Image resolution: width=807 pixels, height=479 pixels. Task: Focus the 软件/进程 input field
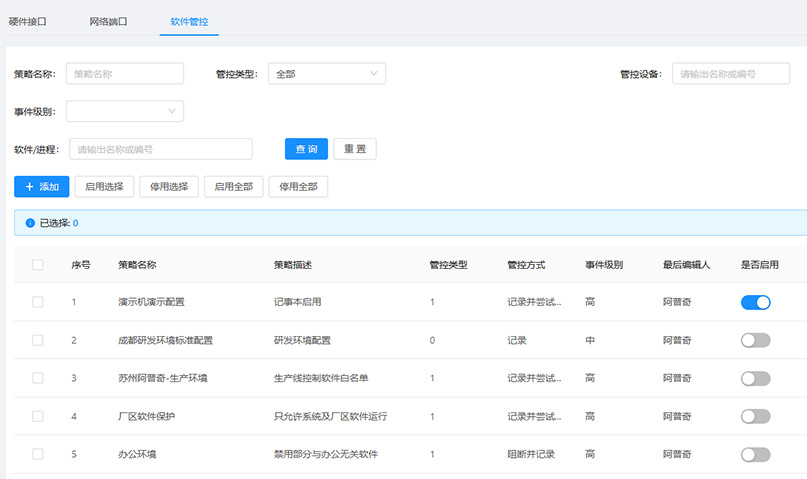click(x=161, y=149)
